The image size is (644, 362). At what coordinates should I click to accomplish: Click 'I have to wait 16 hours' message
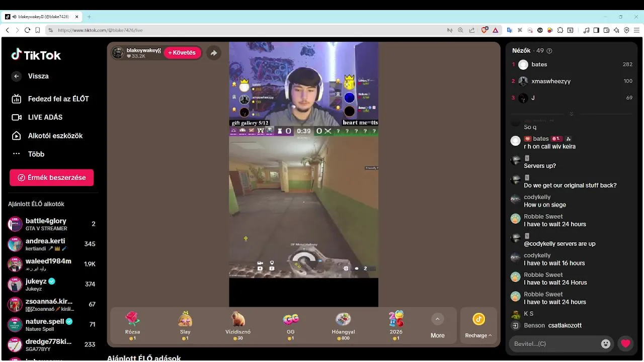554,263
